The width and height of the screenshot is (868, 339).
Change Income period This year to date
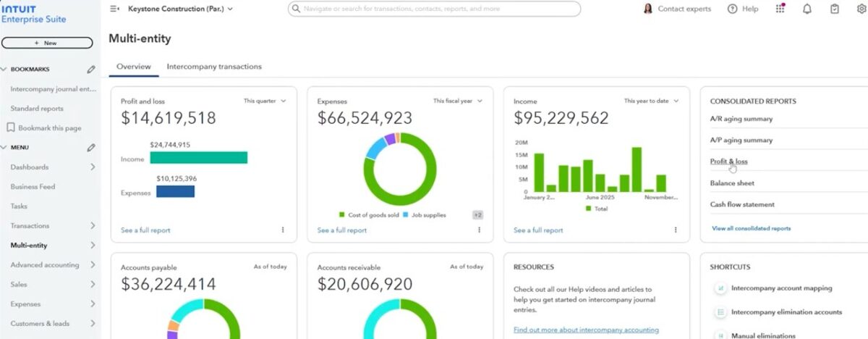point(652,101)
